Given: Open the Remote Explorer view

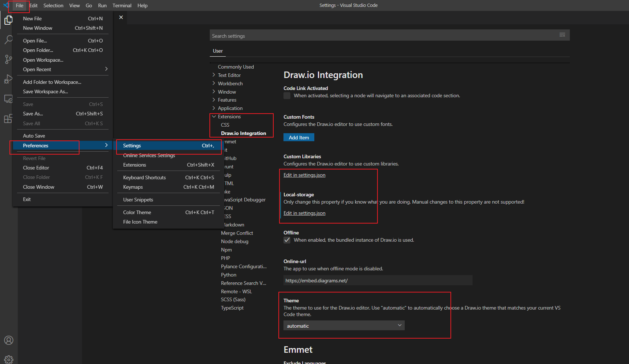Looking at the screenshot, I should point(8,99).
